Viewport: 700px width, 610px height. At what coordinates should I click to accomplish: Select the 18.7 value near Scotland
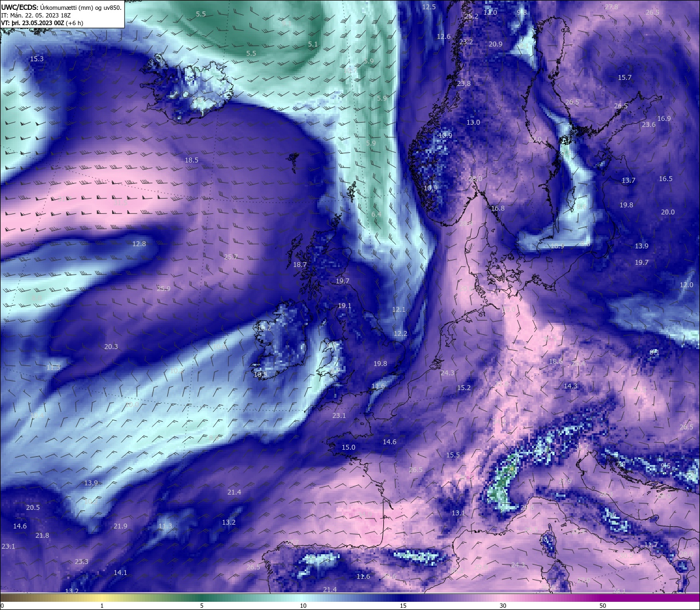coord(300,264)
